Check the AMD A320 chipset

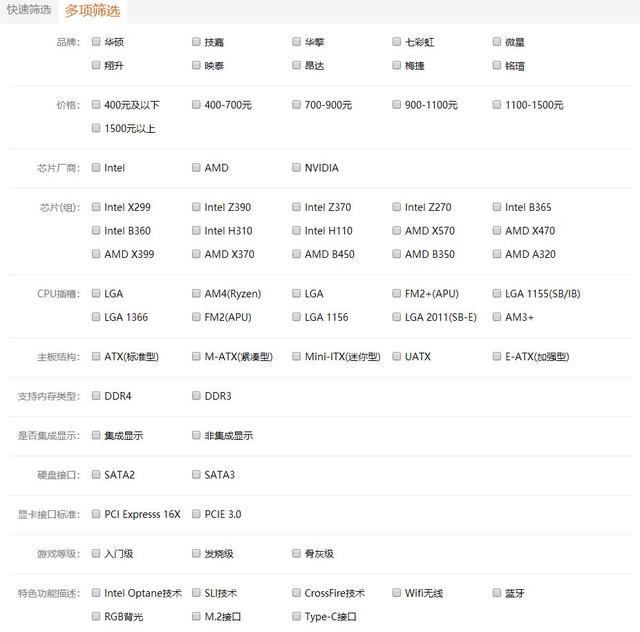[x=497, y=254]
